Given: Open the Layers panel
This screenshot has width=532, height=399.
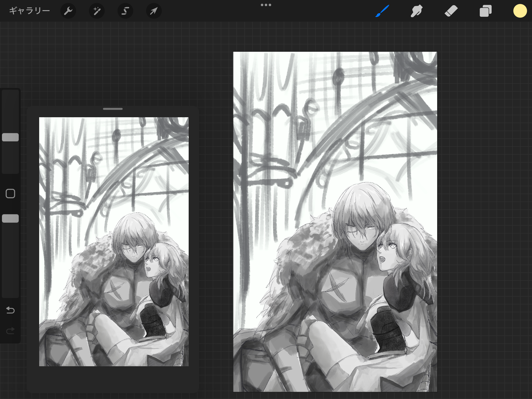Looking at the screenshot, I should coord(485,11).
